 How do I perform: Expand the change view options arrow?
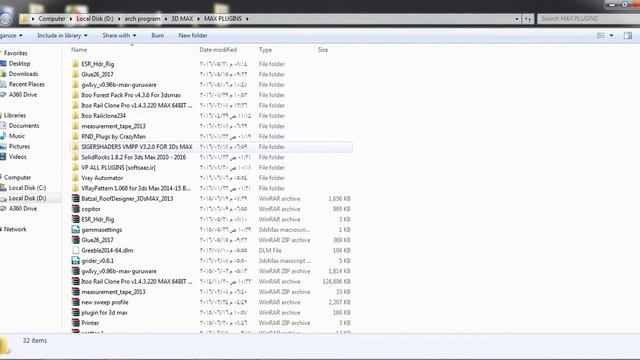[x=611, y=36]
